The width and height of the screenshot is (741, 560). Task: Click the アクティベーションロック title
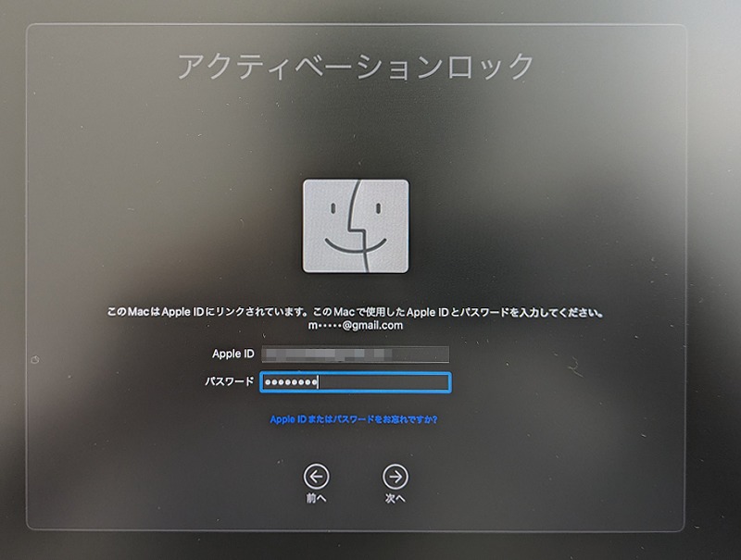[x=355, y=67]
